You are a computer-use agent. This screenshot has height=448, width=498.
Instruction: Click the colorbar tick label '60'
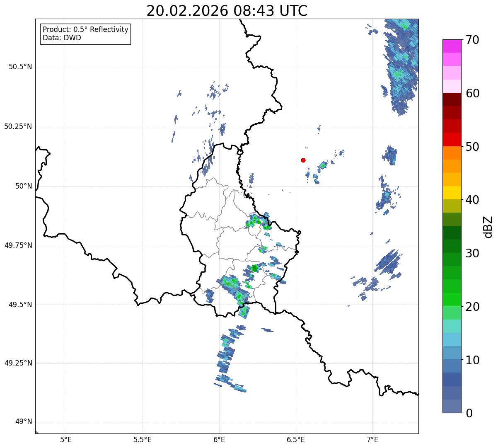(472, 93)
